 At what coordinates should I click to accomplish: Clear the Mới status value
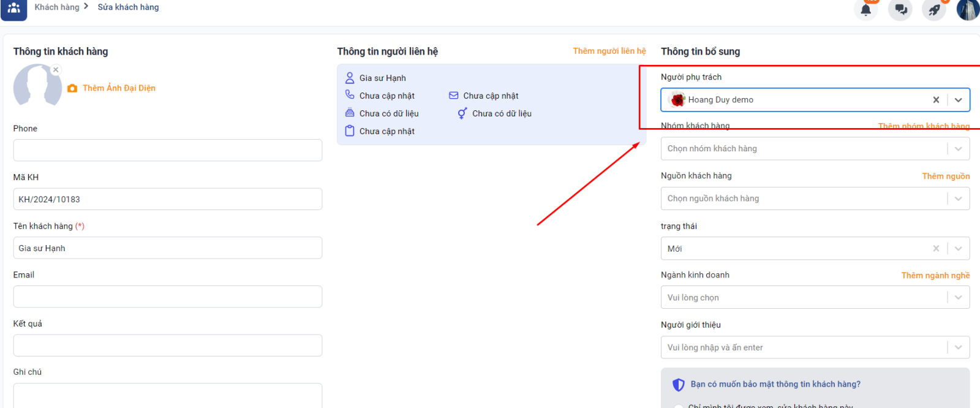936,249
